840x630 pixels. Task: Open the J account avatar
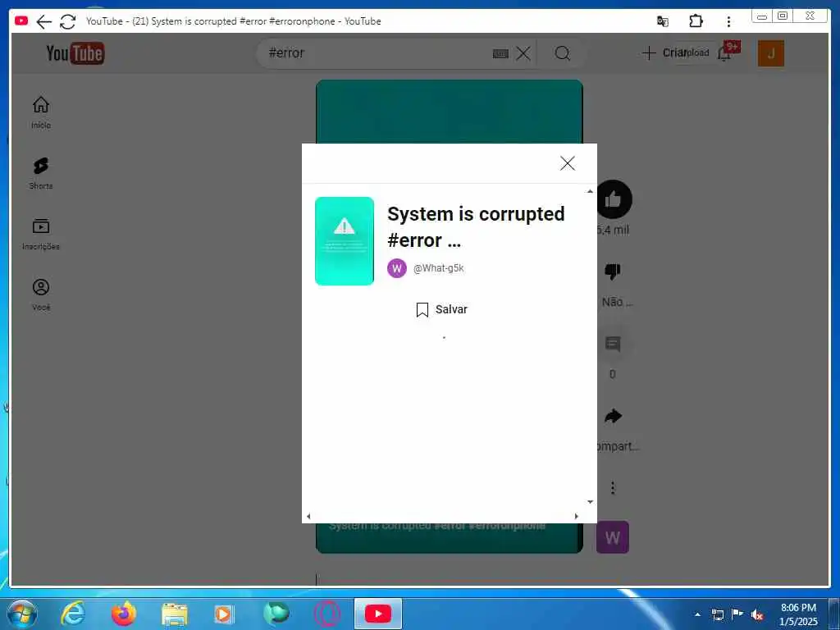(771, 53)
